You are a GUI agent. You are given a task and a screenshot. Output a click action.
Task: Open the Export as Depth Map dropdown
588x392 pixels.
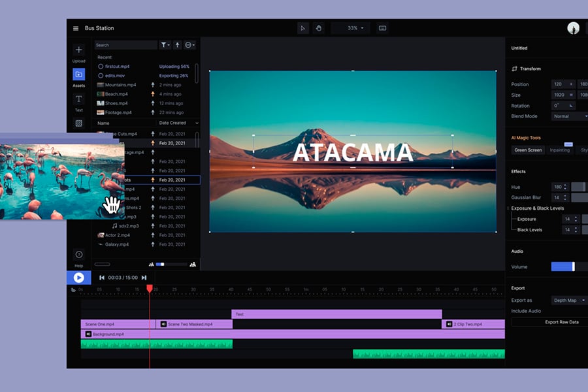pyautogui.click(x=568, y=301)
